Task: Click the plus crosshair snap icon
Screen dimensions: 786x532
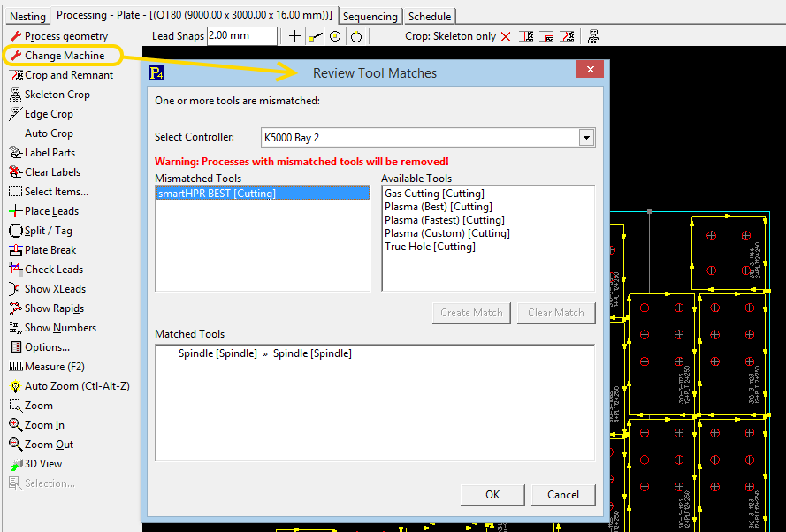Action: (294, 36)
